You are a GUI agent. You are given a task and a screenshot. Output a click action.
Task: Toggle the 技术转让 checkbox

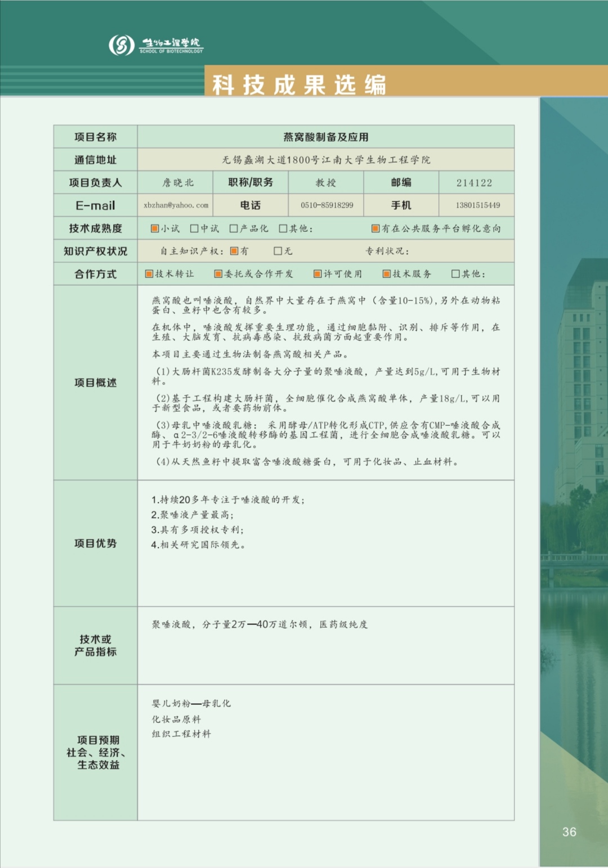coord(149,274)
